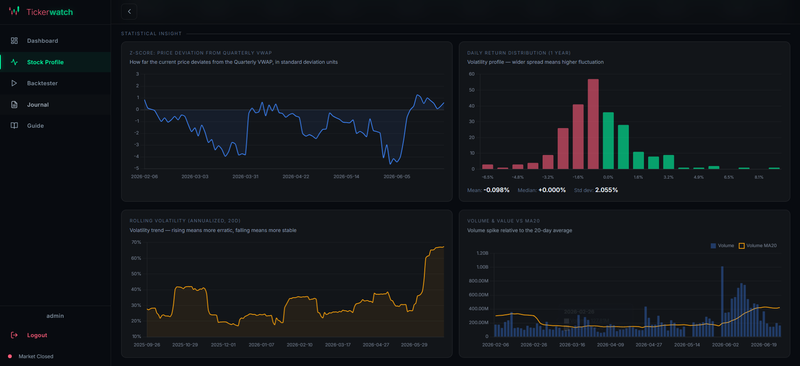Image resolution: width=800 pixels, height=366 pixels.
Task: Select the Stock Profile pulse icon
Action: point(14,62)
